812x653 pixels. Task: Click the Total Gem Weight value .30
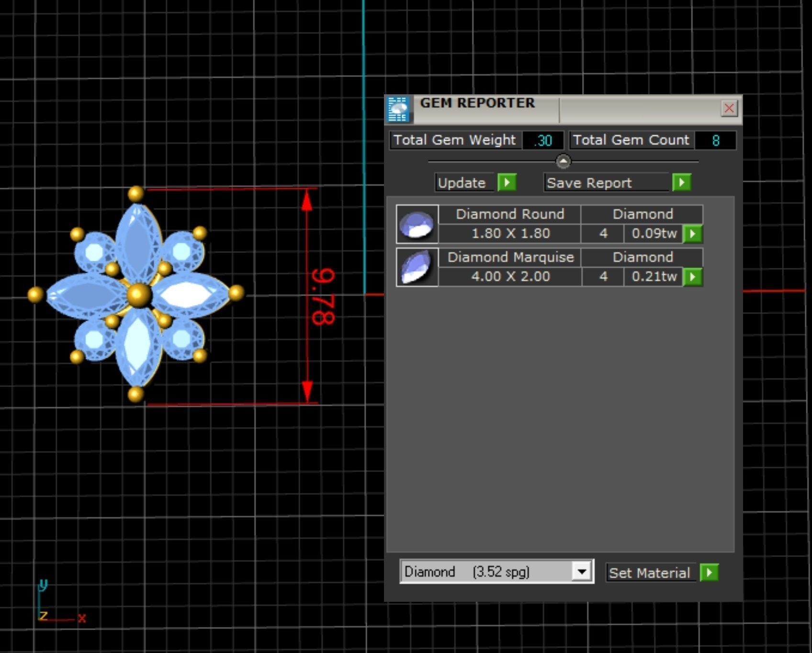point(543,140)
